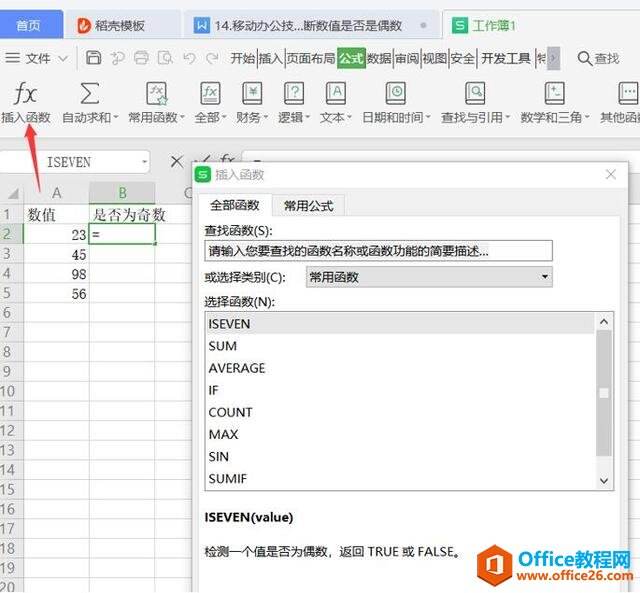Click the 查找 search magnifier icon

584,58
